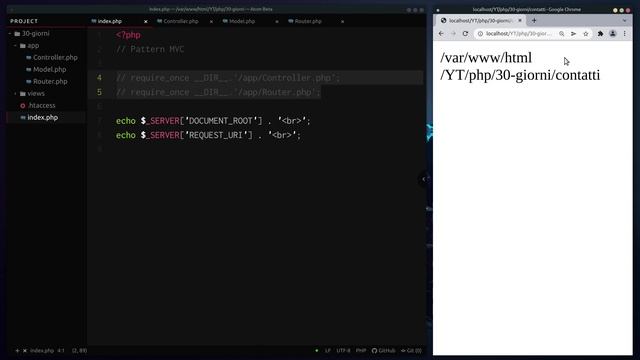Change UTF-8 encoding in status bar
640x360 pixels.
(343, 351)
